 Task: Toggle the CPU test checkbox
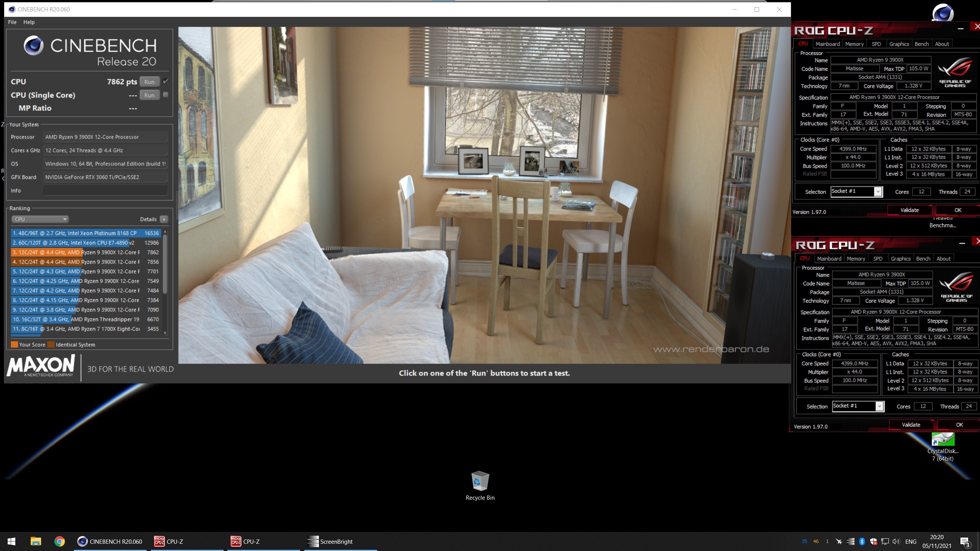(x=166, y=81)
